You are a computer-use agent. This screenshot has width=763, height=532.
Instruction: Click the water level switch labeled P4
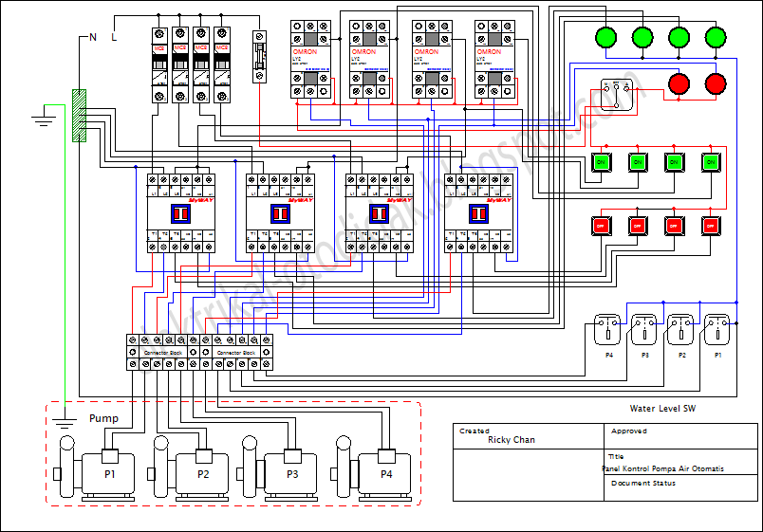pyautogui.click(x=607, y=329)
